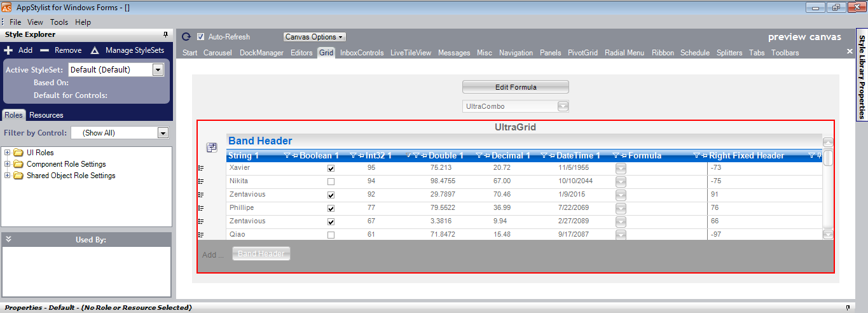Click the grid vertical scrollbar thumb
Image resolution: width=868 pixels, height=313 pixels.
828,158
